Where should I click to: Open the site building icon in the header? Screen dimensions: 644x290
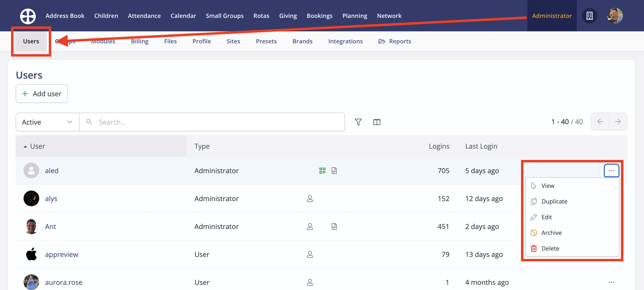(589, 16)
